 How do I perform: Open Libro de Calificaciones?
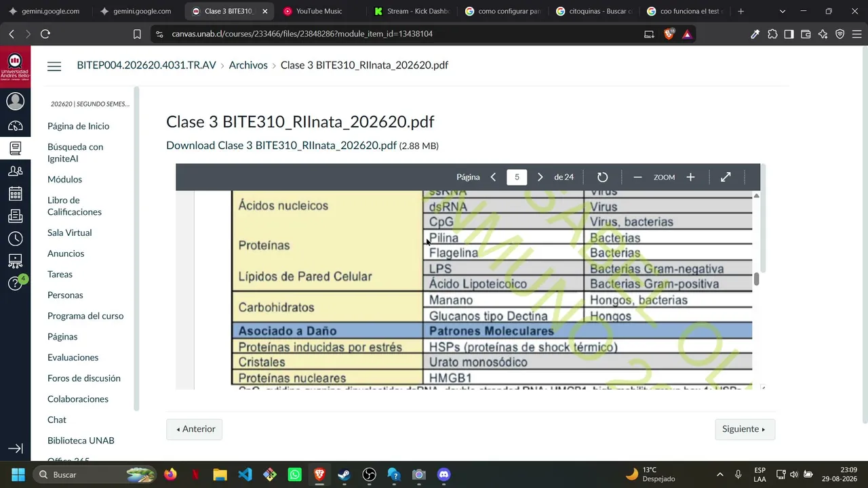point(75,206)
